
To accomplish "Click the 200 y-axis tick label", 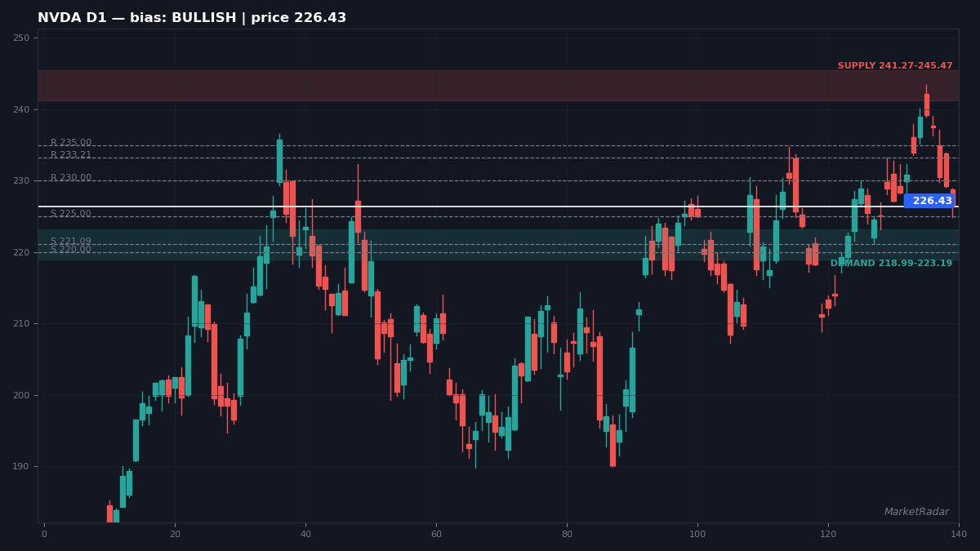I will [21, 395].
